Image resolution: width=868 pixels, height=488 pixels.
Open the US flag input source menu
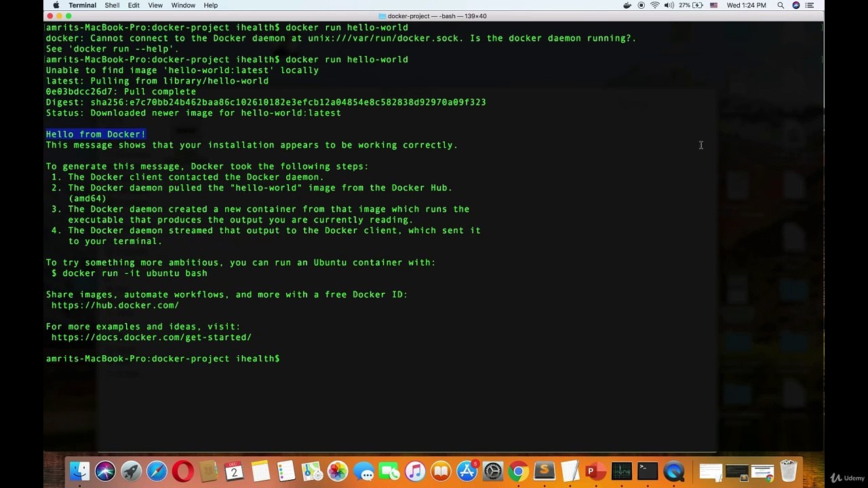coord(713,5)
